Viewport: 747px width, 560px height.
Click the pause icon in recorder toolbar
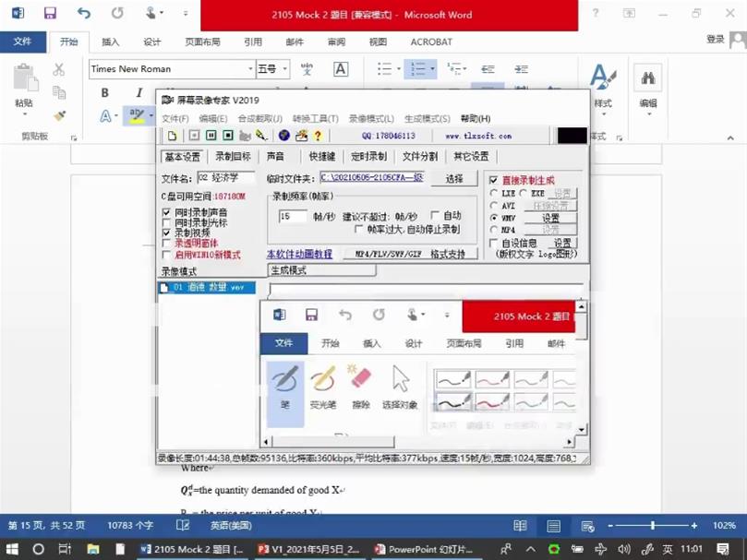[211, 136]
